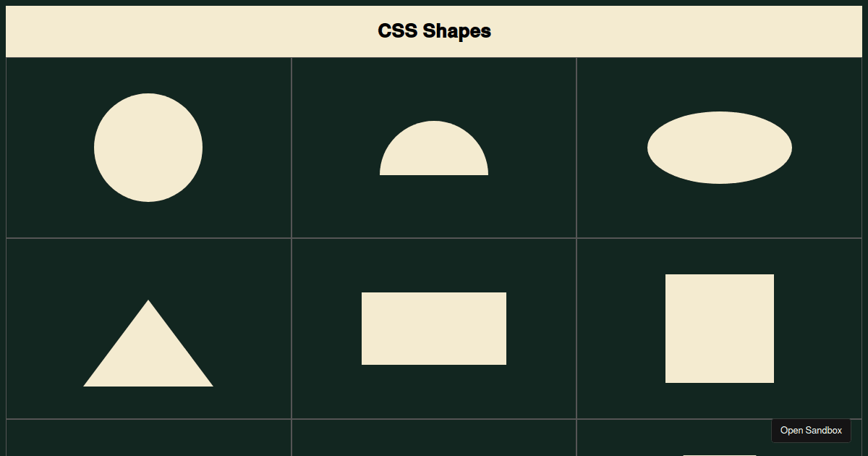
Task: Click the right edge of the ellipse
Action: (791, 147)
